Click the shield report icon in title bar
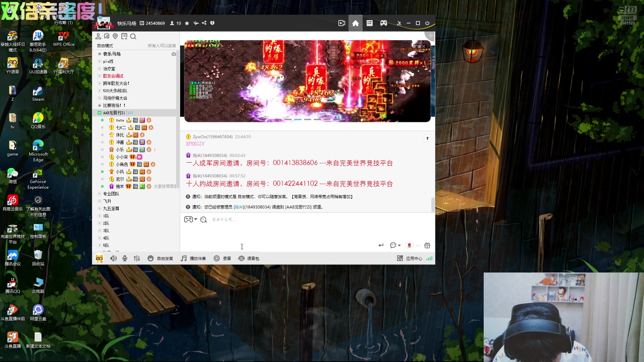 click(212, 23)
